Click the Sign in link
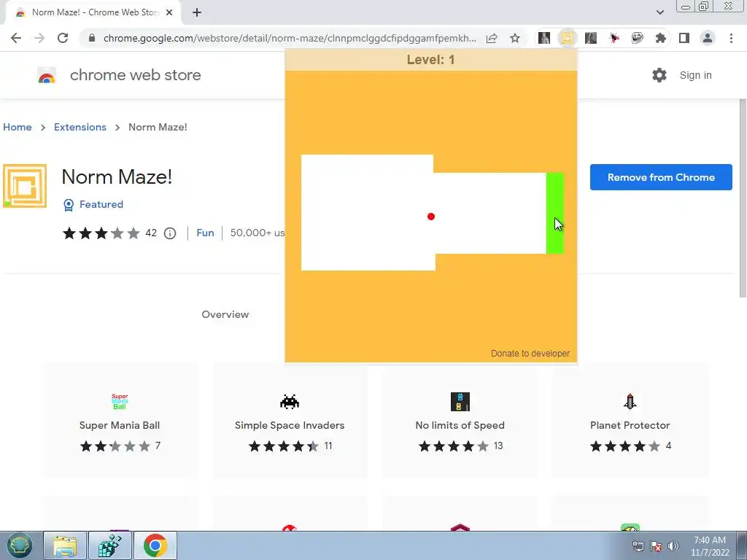Screen dimensions: 747x560 coord(695,75)
